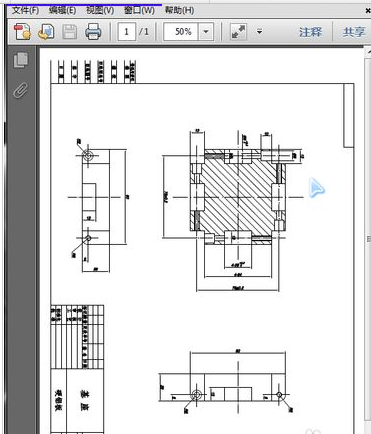The image size is (371, 434).
Task: Click the zoom percentage field showing 50%
Action: click(x=181, y=32)
